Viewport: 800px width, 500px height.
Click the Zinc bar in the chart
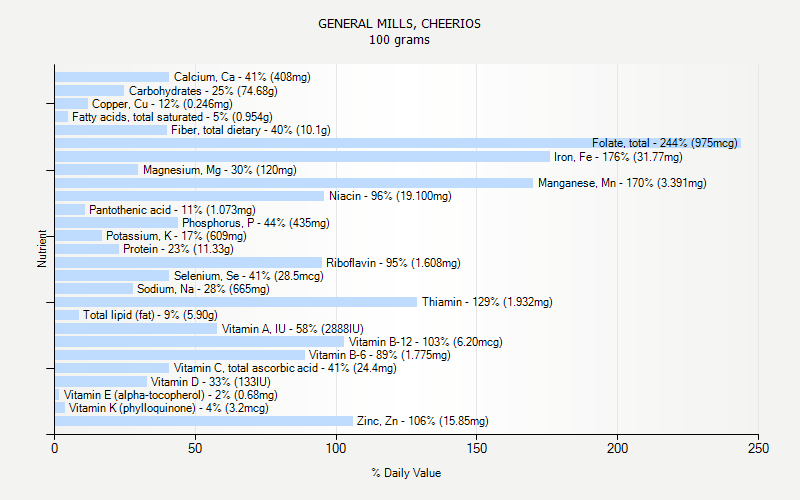tap(204, 421)
